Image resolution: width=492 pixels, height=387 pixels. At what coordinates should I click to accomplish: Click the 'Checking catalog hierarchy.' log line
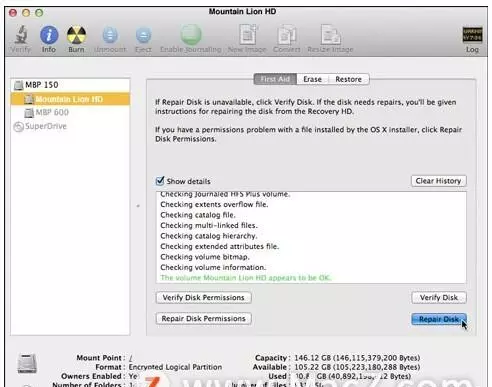209,236
